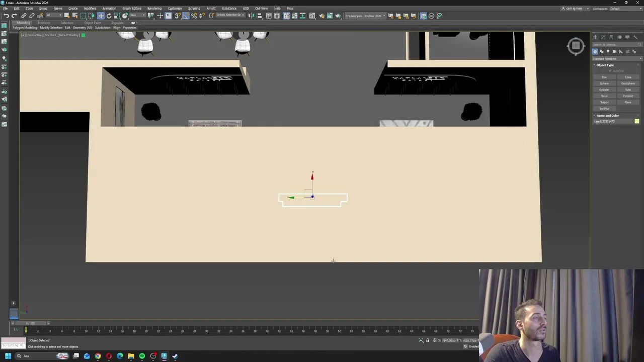
Task: Toggle the selection lock icon in status bar
Action: [x=428, y=340]
